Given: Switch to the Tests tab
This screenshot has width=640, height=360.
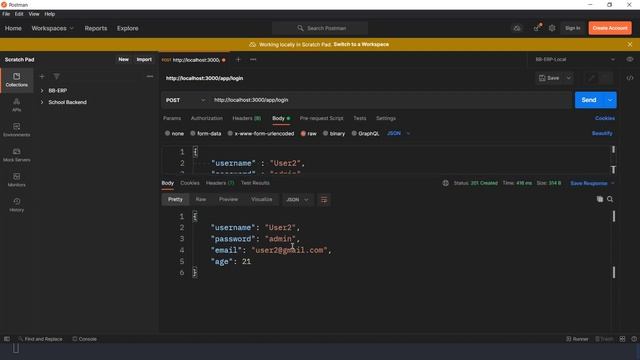Looking at the screenshot, I should pos(360,118).
